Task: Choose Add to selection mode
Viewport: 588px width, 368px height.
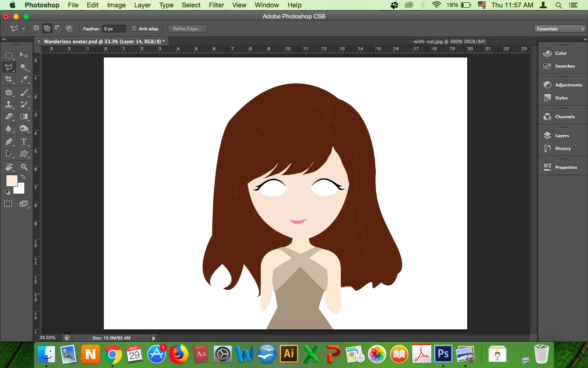Action: 47,29
